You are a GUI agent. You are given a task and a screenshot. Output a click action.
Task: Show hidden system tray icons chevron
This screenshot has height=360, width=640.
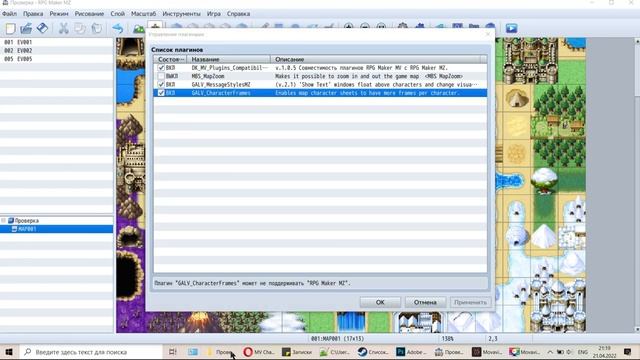click(550, 352)
